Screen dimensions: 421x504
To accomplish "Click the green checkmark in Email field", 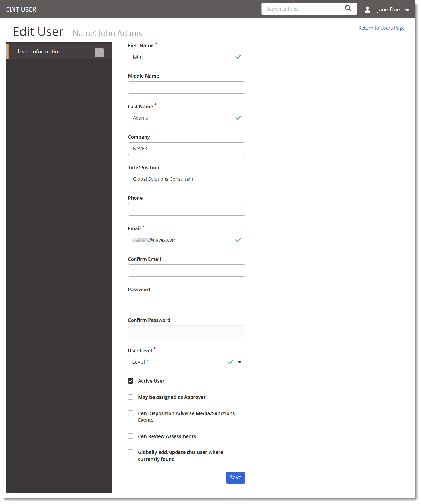I will 238,240.
